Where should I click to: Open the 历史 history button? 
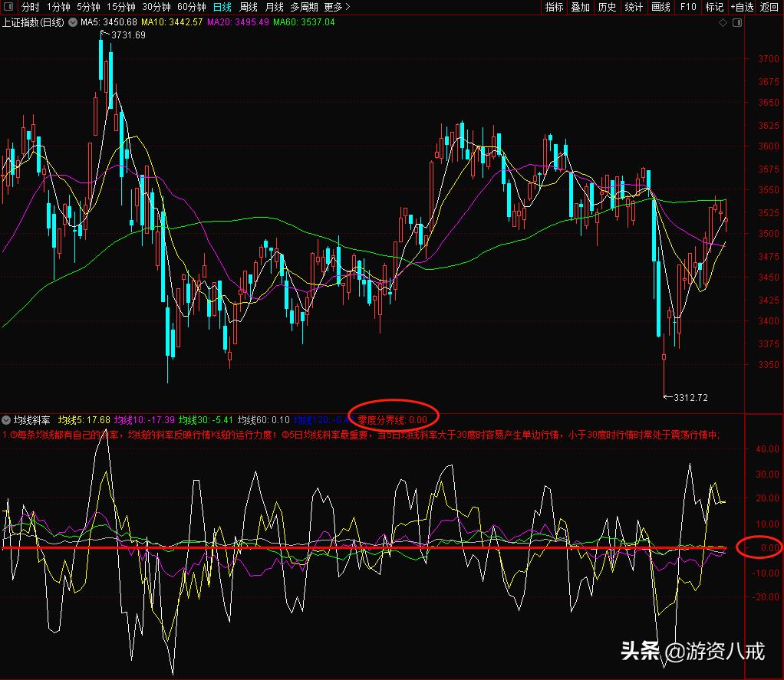point(607,7)
